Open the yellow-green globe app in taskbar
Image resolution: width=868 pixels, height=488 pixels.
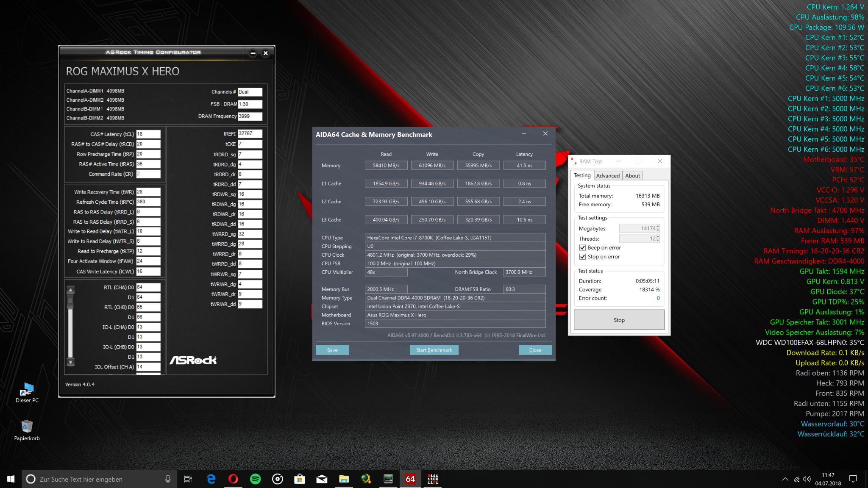click(366, 479)
